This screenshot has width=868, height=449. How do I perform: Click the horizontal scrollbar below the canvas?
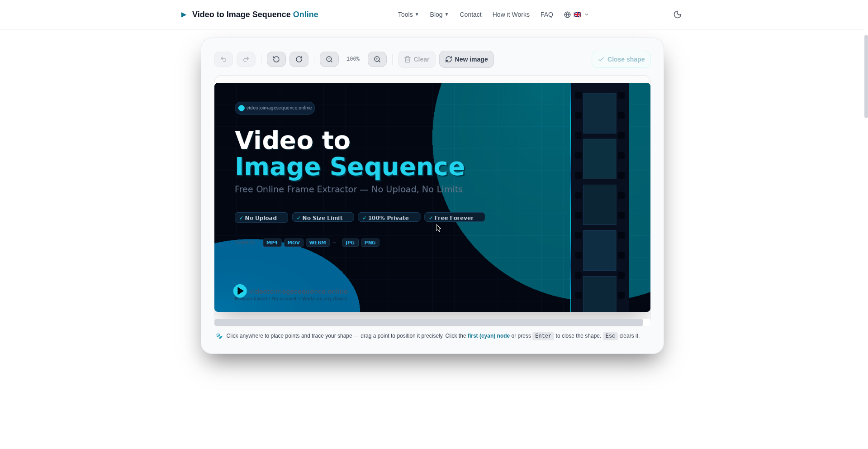(429, 323)
